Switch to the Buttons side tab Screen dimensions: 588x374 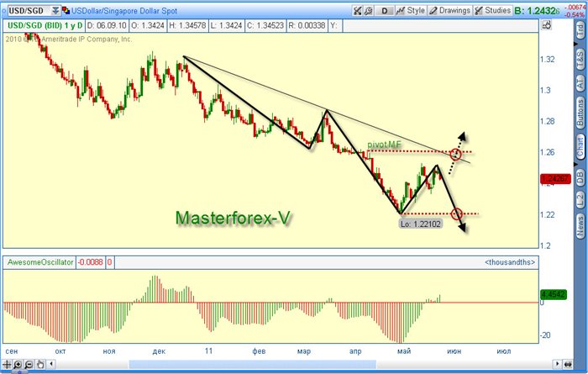pos(580,113)
